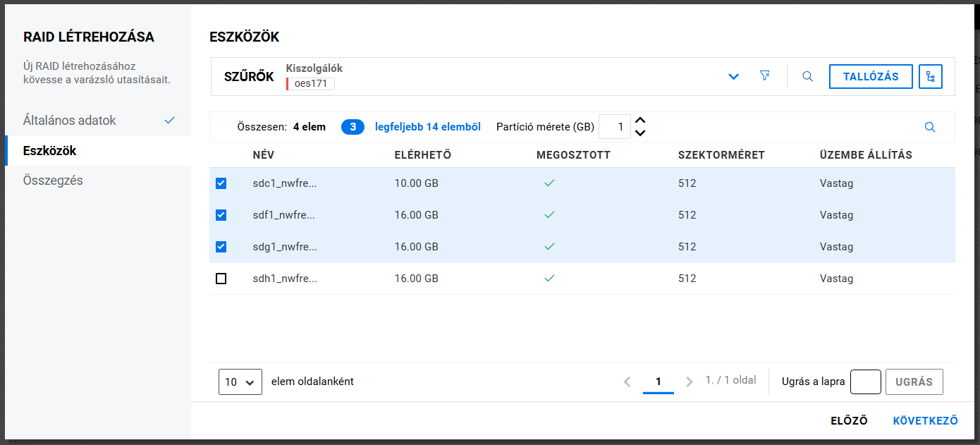980x445 pixels.
Task: Click the jump to page input field
Action: [x=865, y=382]
